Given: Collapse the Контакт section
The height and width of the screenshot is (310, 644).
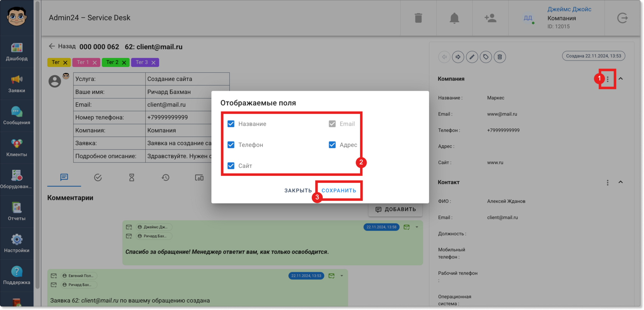Looking at the screenshot, I should coord(621,182).
